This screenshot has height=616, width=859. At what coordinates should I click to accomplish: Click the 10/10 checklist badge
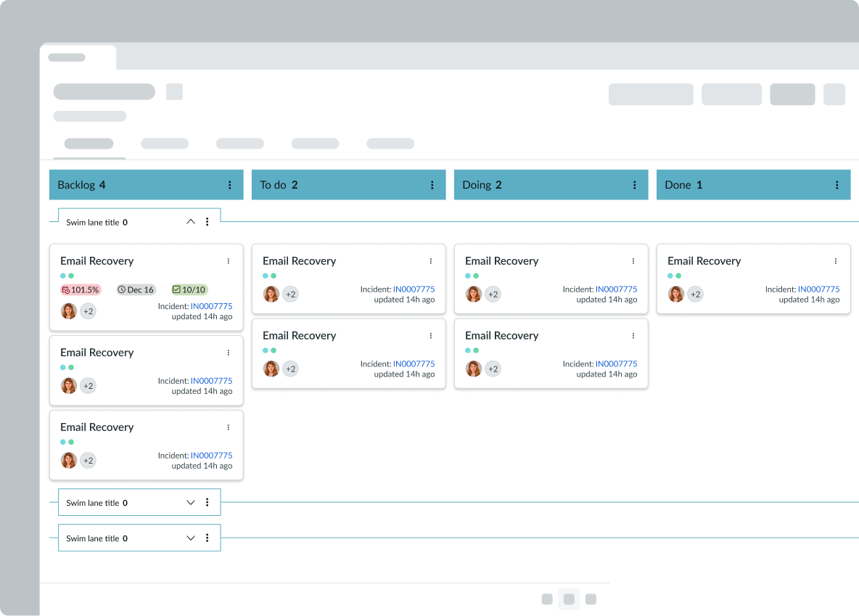coord(189,289)
